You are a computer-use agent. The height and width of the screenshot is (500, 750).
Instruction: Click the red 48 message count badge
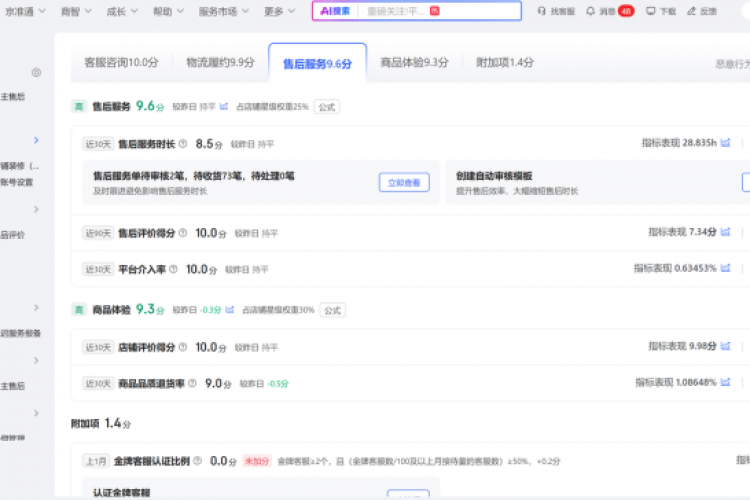click(626, 11)
